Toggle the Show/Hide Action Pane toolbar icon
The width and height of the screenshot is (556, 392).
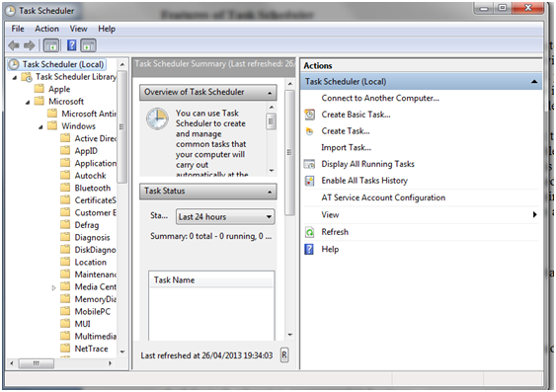[x=88, y=45]
